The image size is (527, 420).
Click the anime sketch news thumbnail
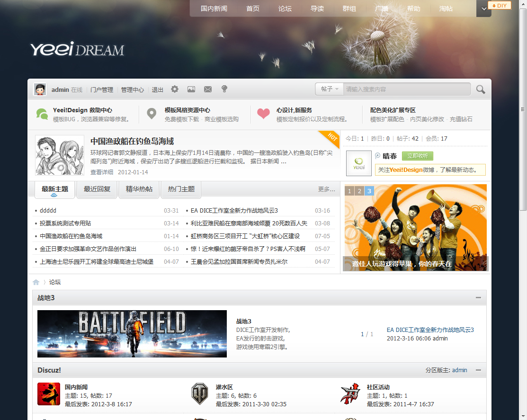click(x=60, y=155)
